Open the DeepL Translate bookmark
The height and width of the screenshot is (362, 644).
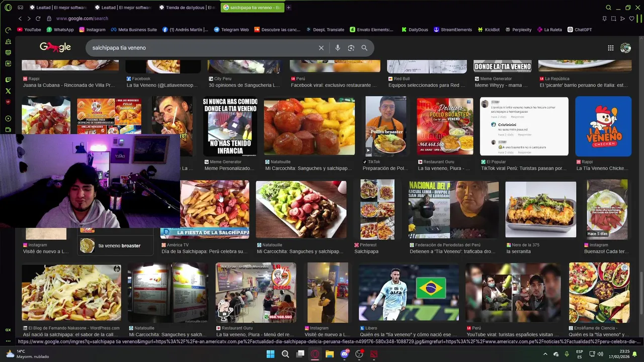point(325,30)
